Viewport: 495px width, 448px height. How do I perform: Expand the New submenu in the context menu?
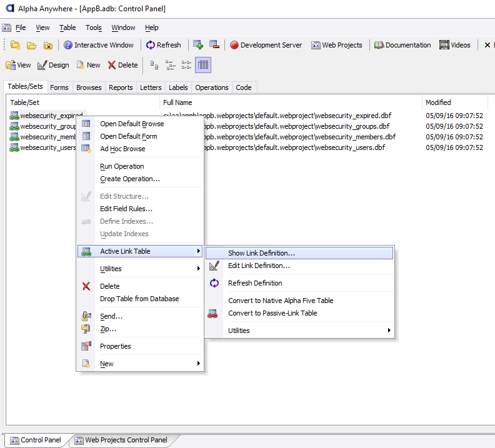pos(140,364)
